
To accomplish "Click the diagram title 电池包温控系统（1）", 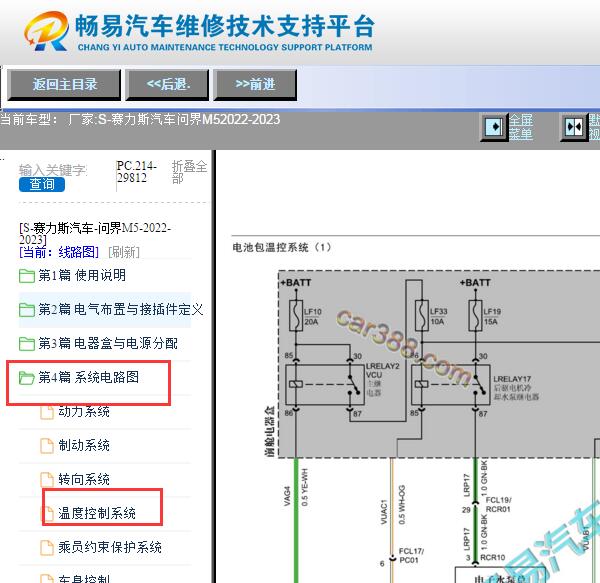I will 282,247.
